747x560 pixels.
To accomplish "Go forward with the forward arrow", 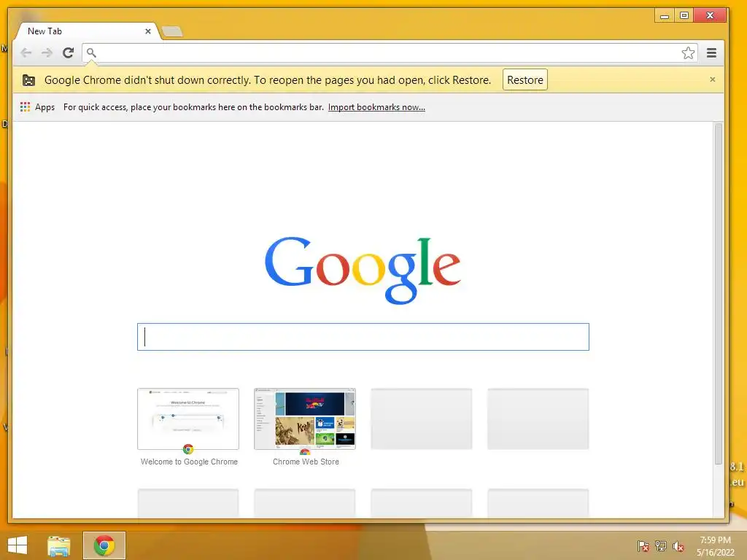I will tap(47, 52).
